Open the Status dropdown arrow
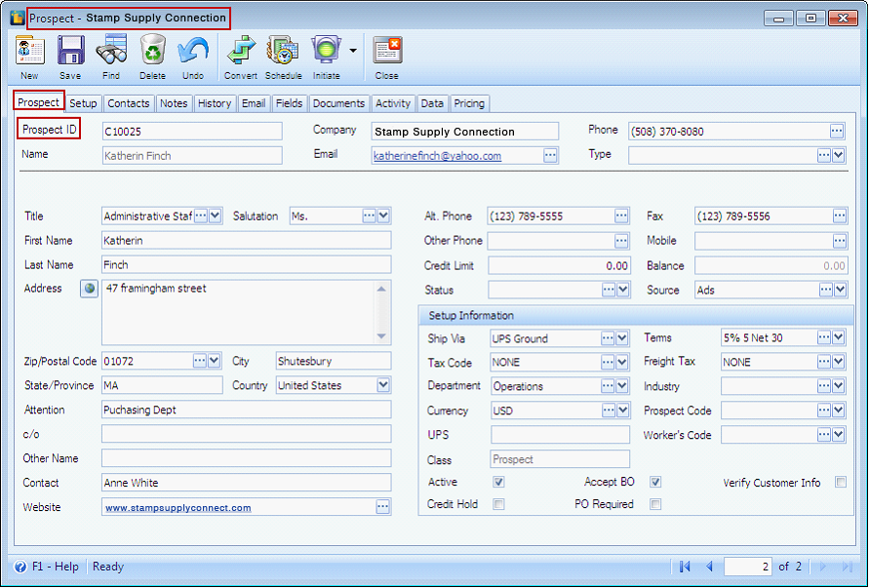869x588 pixels. (623, 290)
